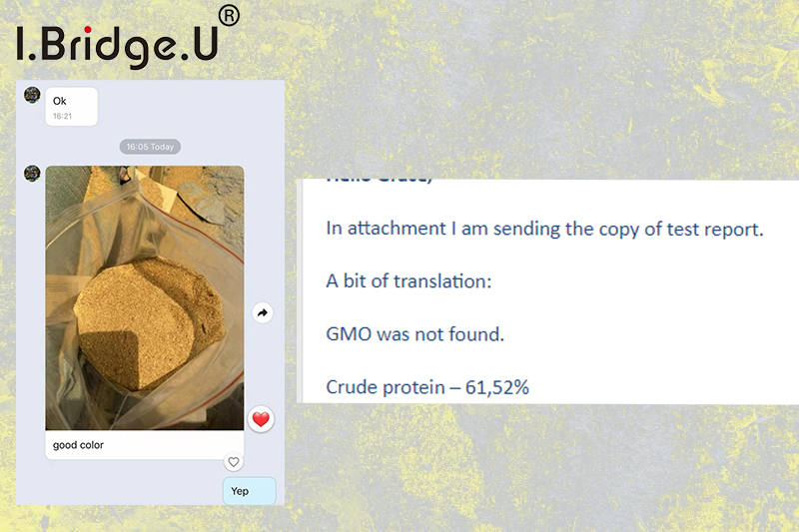This screenshot has height=532, width=799.
Task: Click the registered trademark symbol
Action: [229, 16]
